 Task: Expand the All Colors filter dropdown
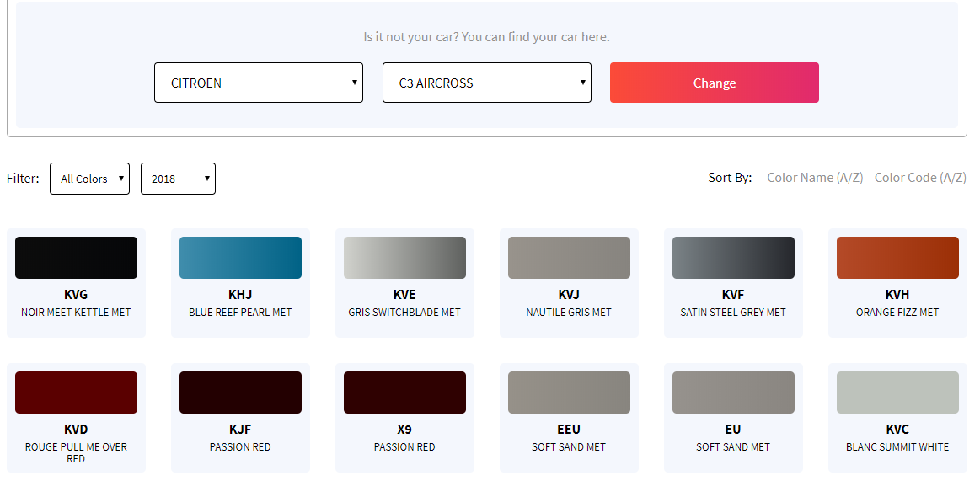pyautogui.click(x=89, y=179)
